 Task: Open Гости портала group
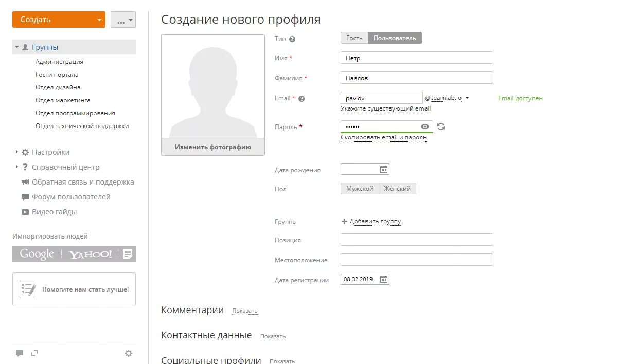[57, 75]
